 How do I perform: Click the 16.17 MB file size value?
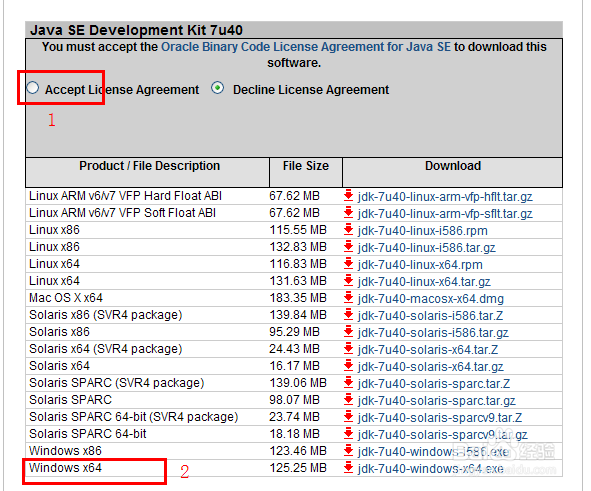[x=294, y=366]
